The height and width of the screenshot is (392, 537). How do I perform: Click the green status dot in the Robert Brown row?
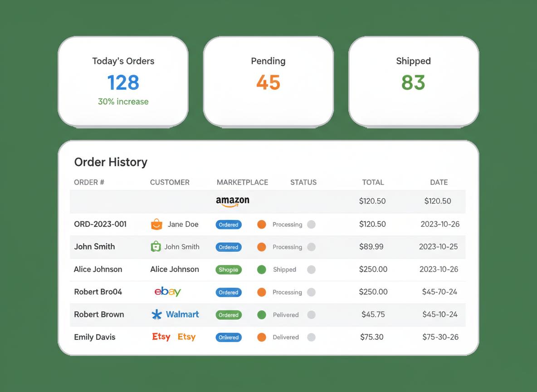point(262,315)
